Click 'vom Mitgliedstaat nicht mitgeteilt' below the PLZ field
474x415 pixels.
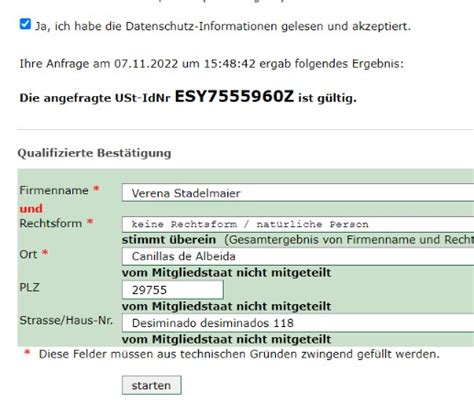click(227, 306)
